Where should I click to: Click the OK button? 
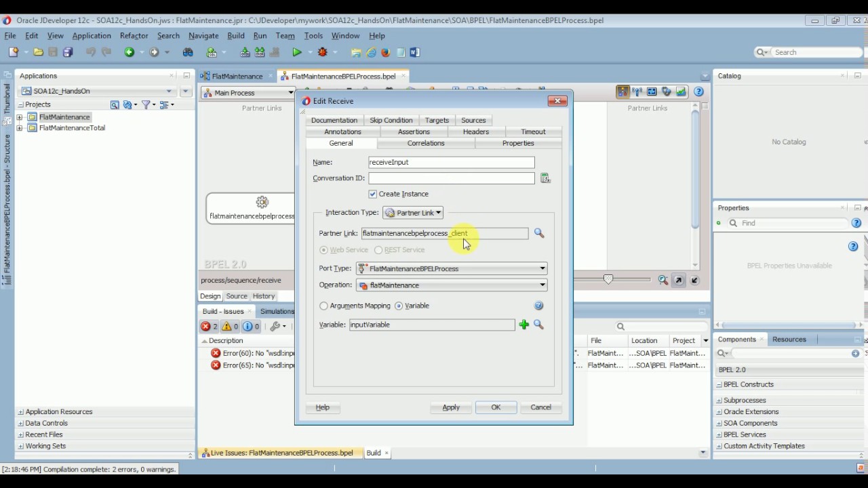496,407
